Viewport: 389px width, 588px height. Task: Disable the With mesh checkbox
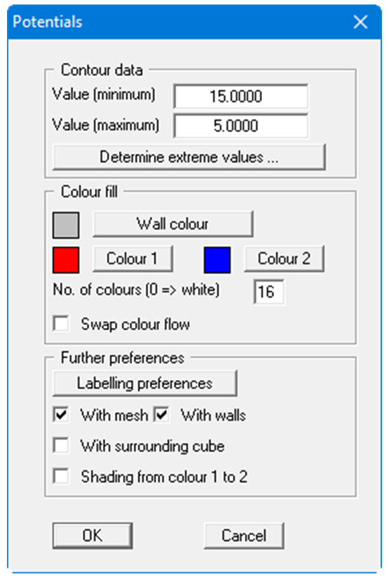tap(61, 414)
